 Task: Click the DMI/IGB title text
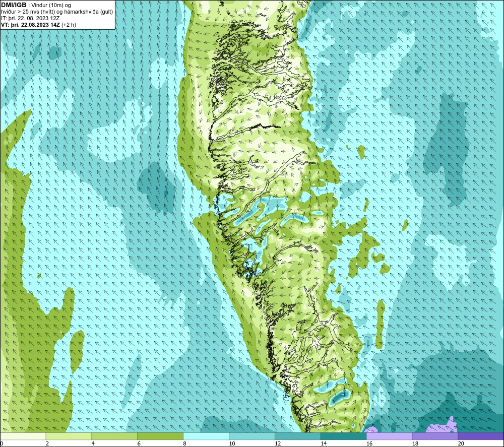14,5
